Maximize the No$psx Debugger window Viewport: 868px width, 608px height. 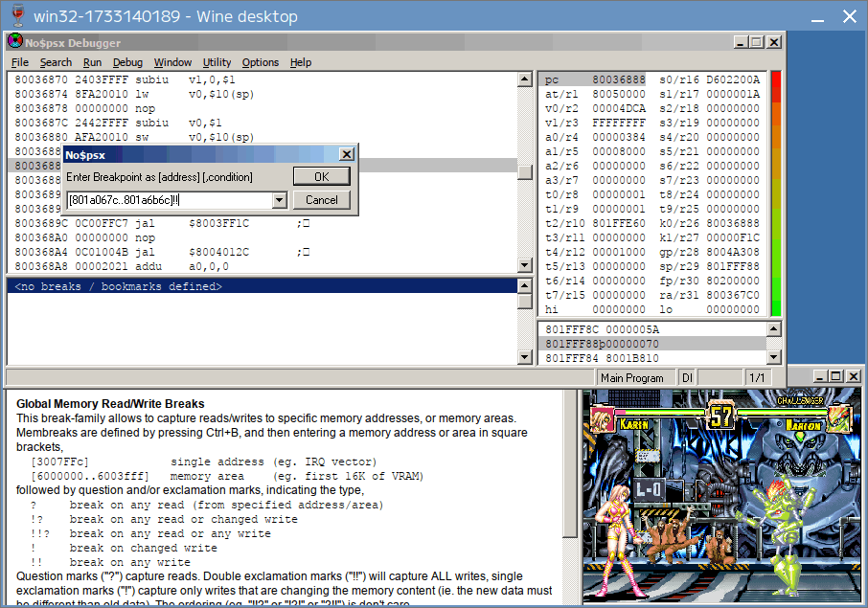(757, 42)
